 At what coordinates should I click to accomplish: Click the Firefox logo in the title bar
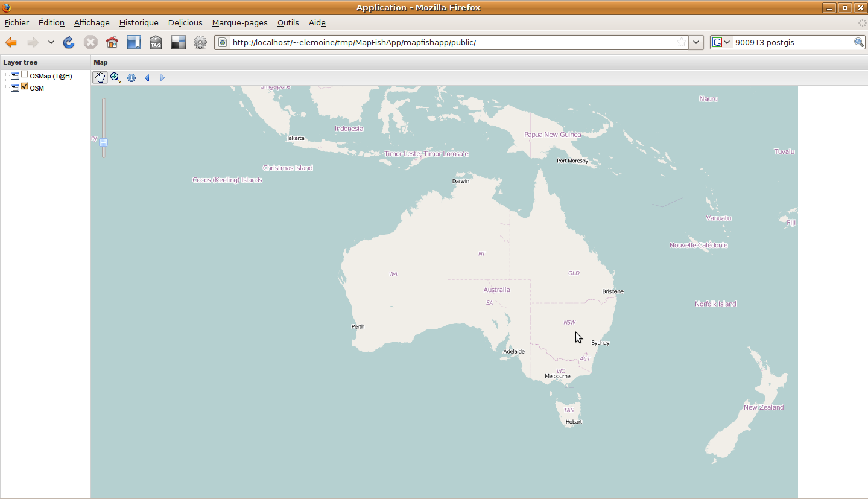(x=6, y=7)
